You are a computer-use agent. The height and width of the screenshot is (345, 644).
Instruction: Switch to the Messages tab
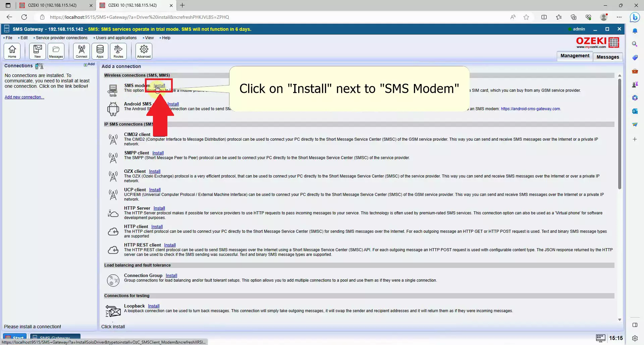click(607, 57)
